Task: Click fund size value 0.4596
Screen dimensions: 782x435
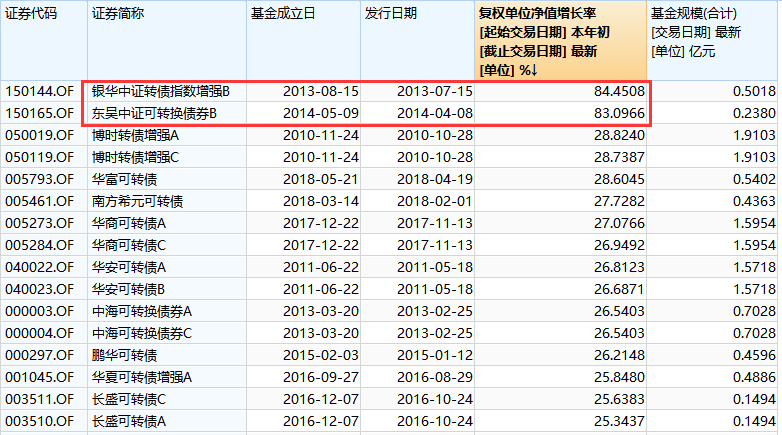Action: tap(754, 355)
